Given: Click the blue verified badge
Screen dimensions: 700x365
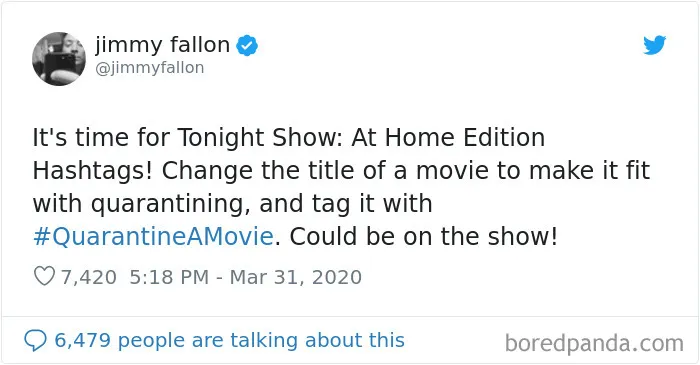Looking at the screenshot, I should point(247,45).
